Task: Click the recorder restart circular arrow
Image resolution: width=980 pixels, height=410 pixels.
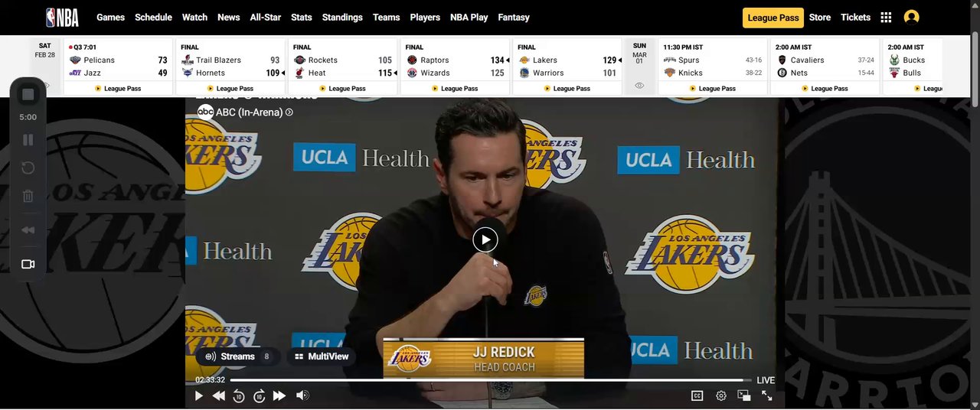Action: [x=28, y=168]
